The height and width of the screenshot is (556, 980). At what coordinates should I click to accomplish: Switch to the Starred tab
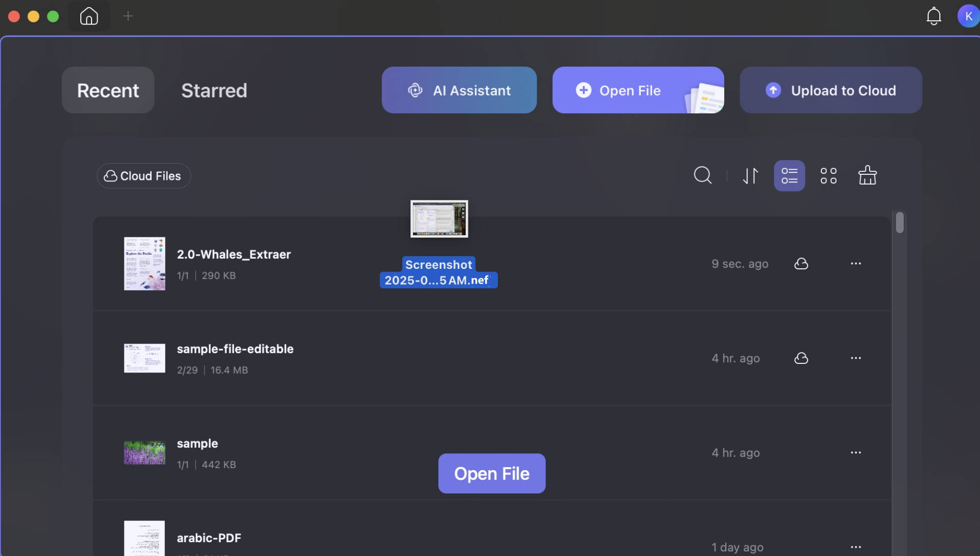point(214,90)
